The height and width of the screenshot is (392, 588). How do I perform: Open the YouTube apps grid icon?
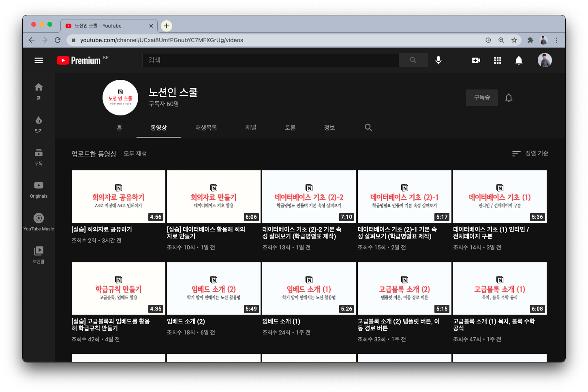pyautogui.click(x=498, y=60)
